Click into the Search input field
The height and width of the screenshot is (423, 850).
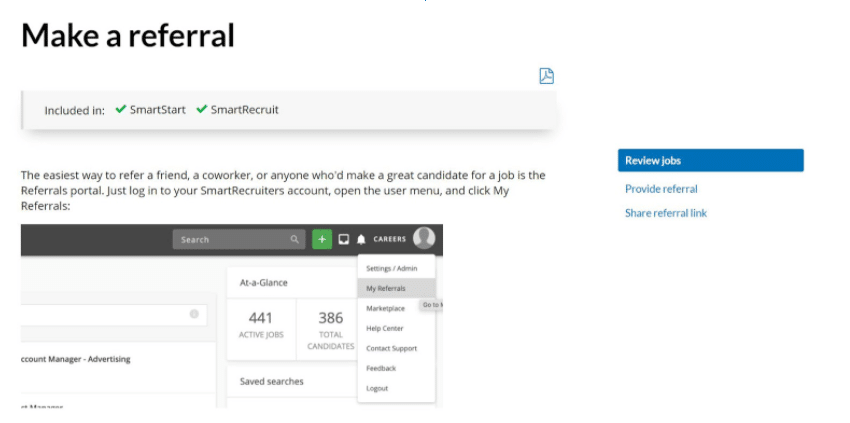(230, 240)
